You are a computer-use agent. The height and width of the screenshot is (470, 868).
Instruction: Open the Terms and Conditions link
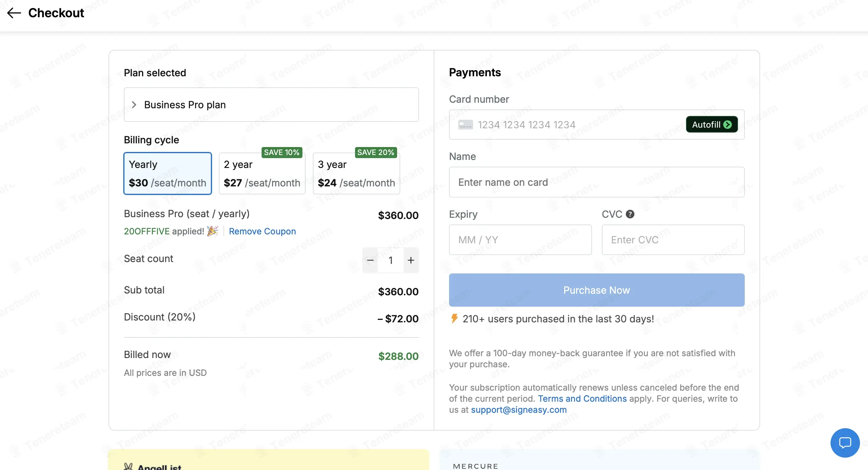tap(582, 399)
